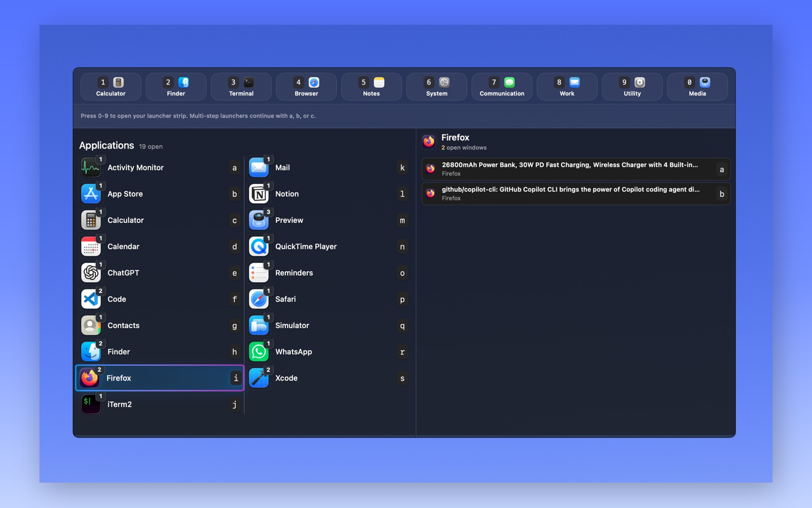Click the QuickTime Player icon
Image resolution: width=812 pixels, height=508 pixels.
tap(259, 247)
